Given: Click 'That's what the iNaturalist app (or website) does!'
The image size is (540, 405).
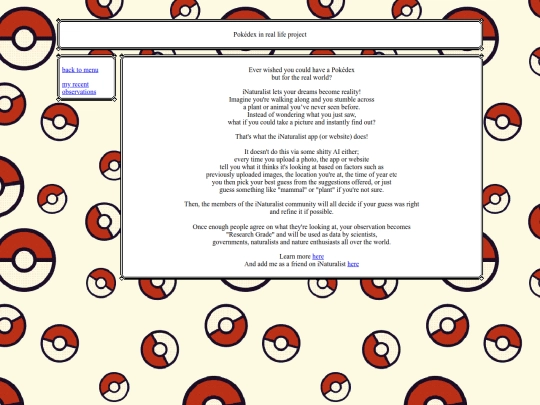Looking at the screenshot, I should [x=301, y=137].
